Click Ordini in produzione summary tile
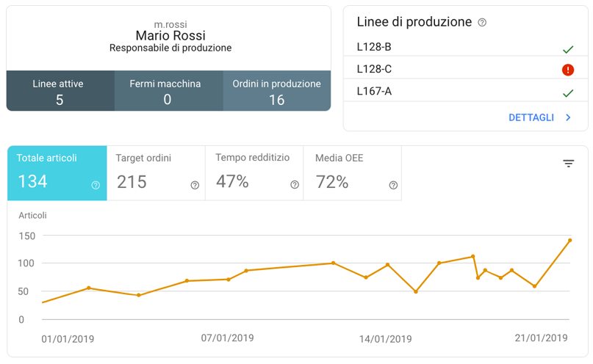The image size is (593, 364). click(277, 91)
